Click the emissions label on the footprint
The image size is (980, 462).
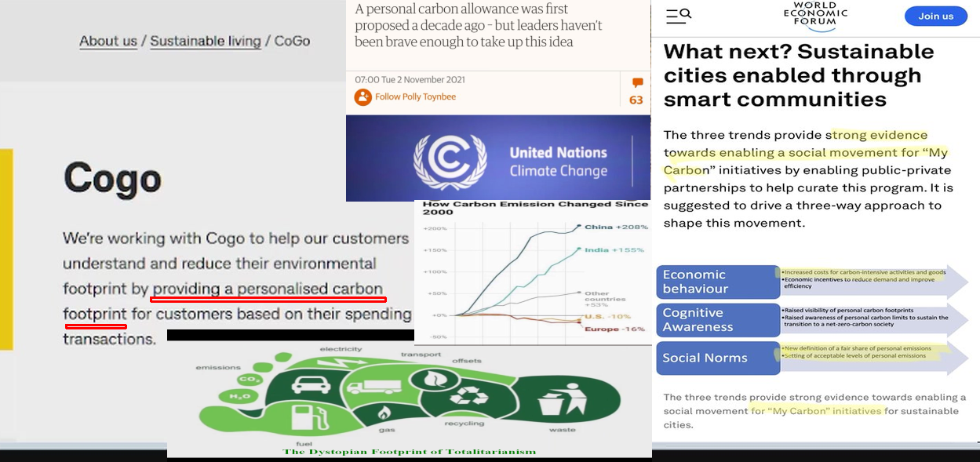(219, 367)
